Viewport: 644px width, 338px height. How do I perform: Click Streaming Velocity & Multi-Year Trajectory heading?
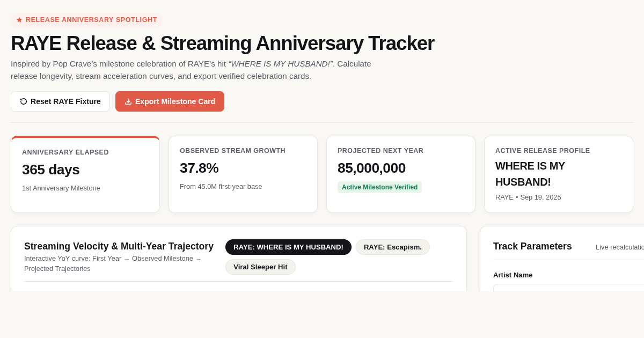(x=119, y=246)
